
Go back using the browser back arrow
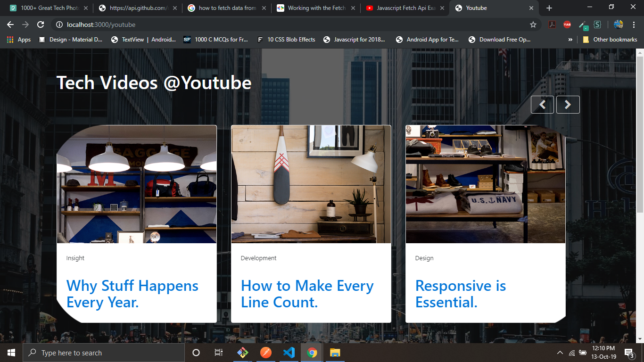10,25
